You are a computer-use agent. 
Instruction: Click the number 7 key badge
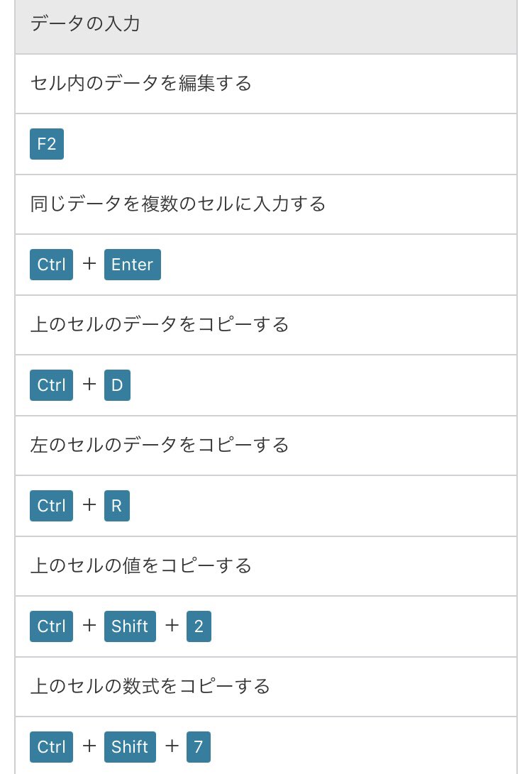pos(199,746)
